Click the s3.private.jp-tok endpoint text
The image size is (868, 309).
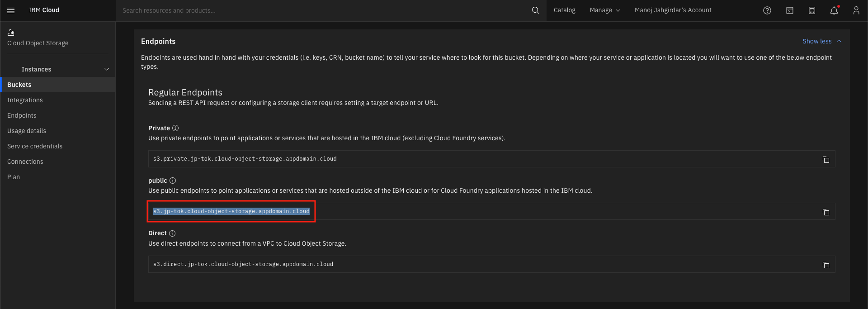pos(245,159)
